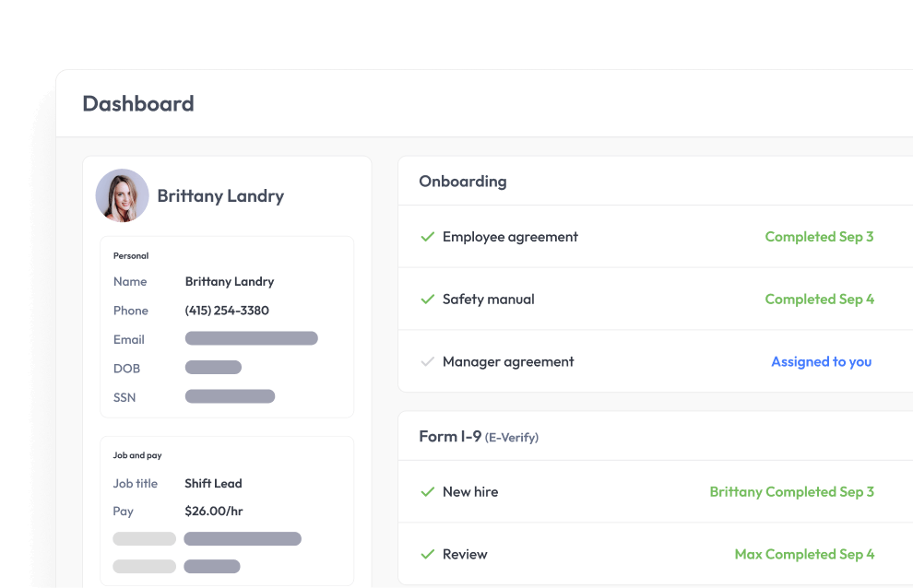The image size is (913, 588).
Task: Switch to the Dashboard view
Action: [x=138, y=103]
